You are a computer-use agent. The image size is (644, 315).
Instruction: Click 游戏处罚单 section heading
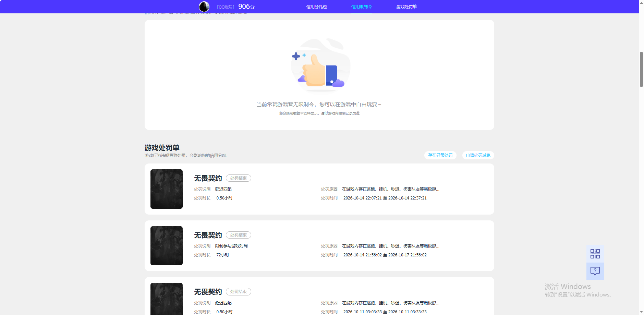(x=162, y=148)
